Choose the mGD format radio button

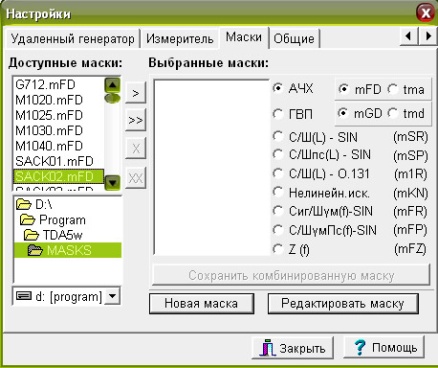[x=343, y=113]
